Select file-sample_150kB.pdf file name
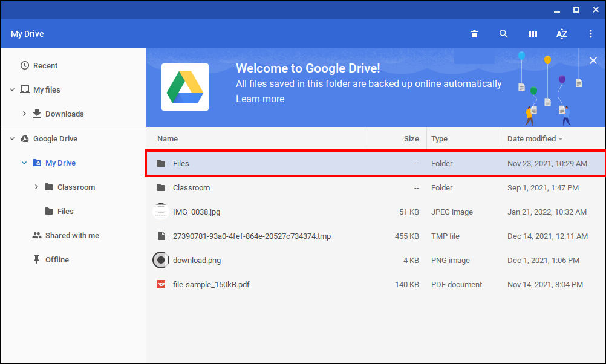The image size is (606, 364). (211, 284)
